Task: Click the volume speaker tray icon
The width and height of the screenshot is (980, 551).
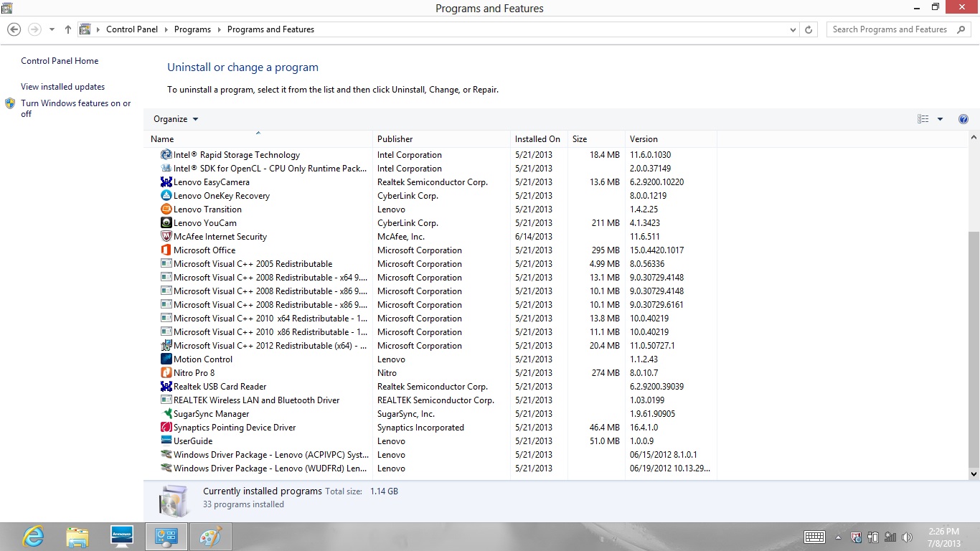Action: point(907,537)
